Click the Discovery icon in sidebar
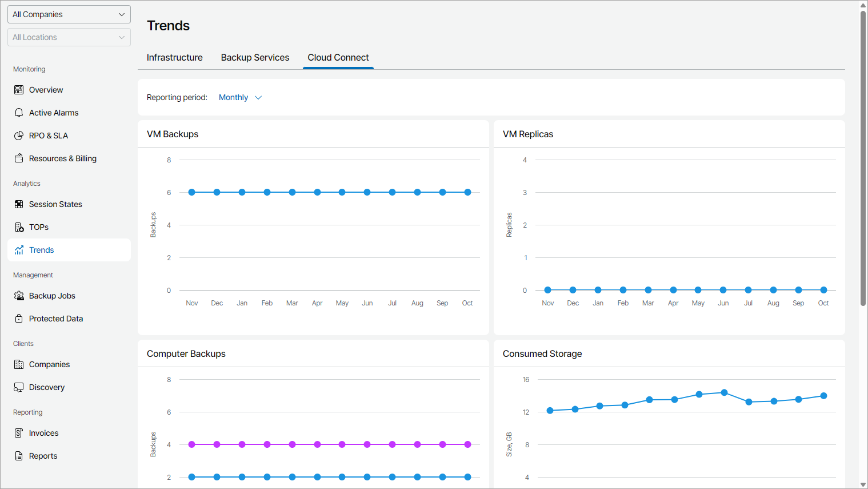Image resolution: width=868 pixels, height=489 pixels. 19,387
